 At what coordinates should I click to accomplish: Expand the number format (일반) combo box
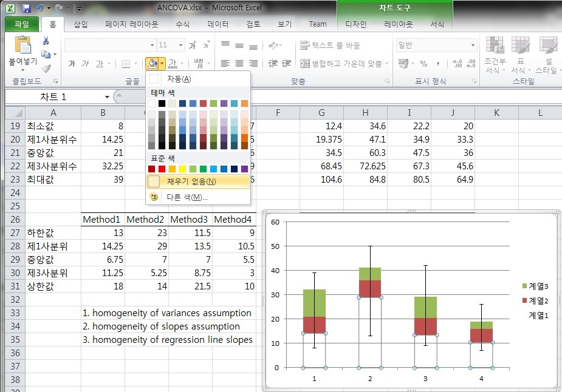click(473, 46)
